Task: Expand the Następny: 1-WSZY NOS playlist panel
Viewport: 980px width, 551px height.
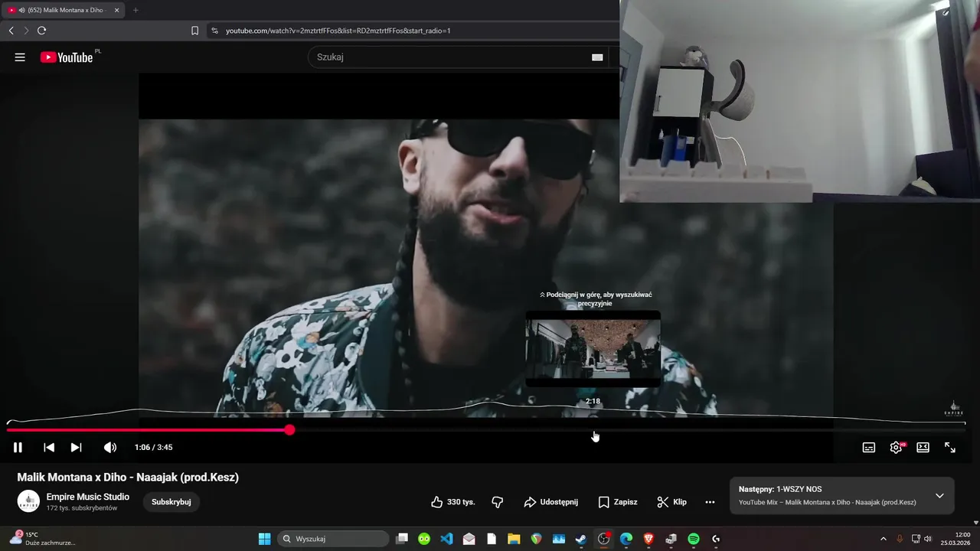Action: [x=939, y=496]
